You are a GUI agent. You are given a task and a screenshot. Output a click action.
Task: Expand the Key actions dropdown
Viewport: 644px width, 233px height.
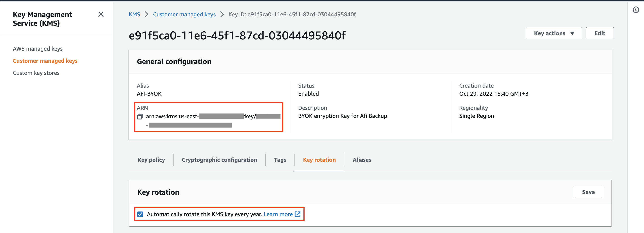[x=553, y=33]
